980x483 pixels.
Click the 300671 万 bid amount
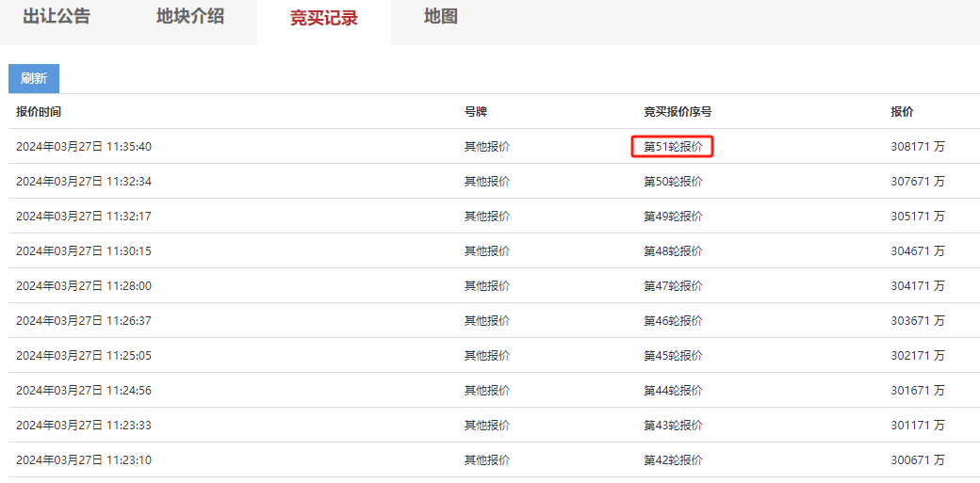coord(917,460)
